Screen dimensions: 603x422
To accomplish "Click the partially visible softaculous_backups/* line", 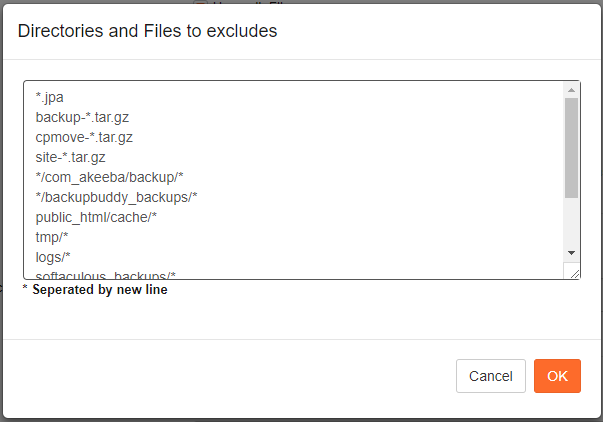I will point(106,274).
